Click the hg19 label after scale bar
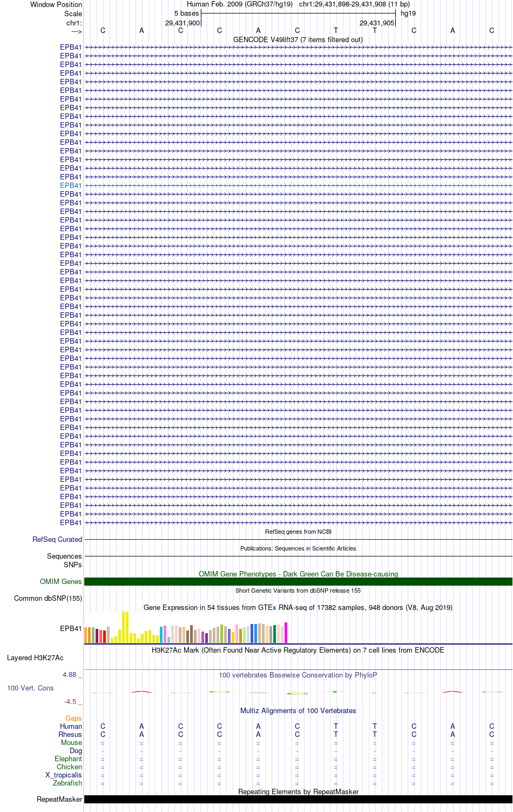Image resolution: width=513 pixels, height=812 pixels. click(x=408, y=13)
